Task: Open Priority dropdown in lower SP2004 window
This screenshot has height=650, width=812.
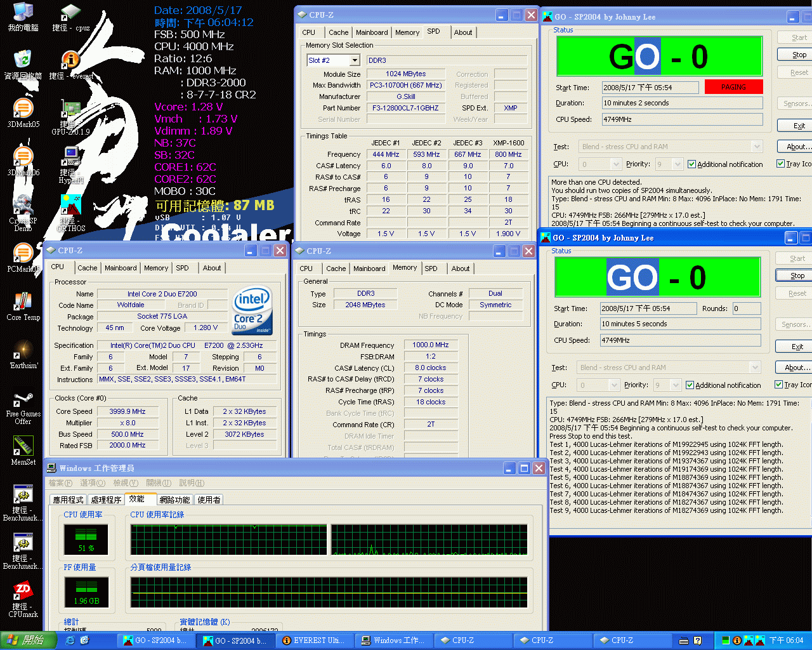Action: 676,385
